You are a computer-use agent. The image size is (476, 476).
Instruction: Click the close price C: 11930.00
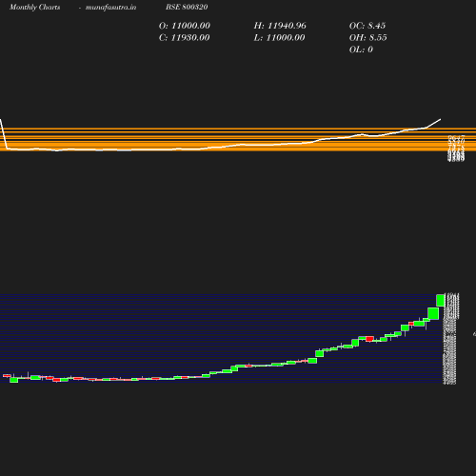click(185, 38)
